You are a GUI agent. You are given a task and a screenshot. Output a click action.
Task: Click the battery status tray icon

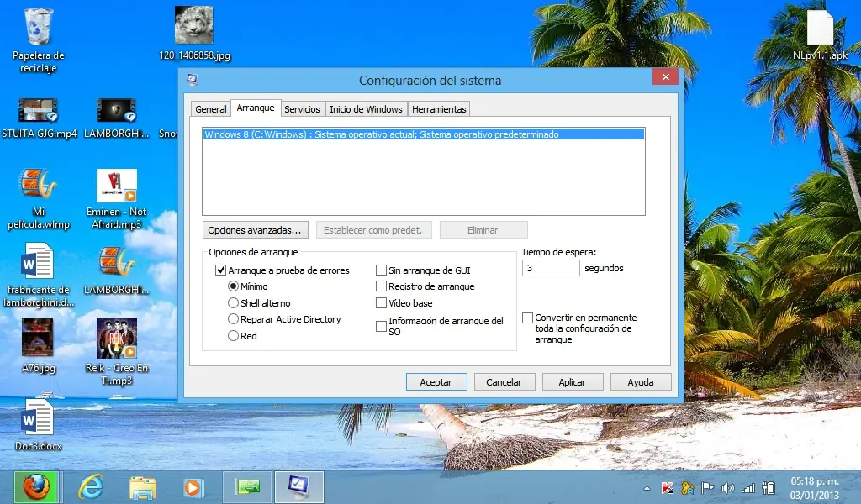click(769, 488)
